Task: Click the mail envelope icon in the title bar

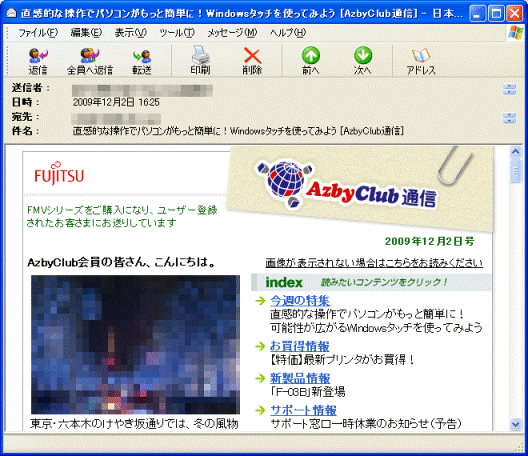Action: click(11, 13)
